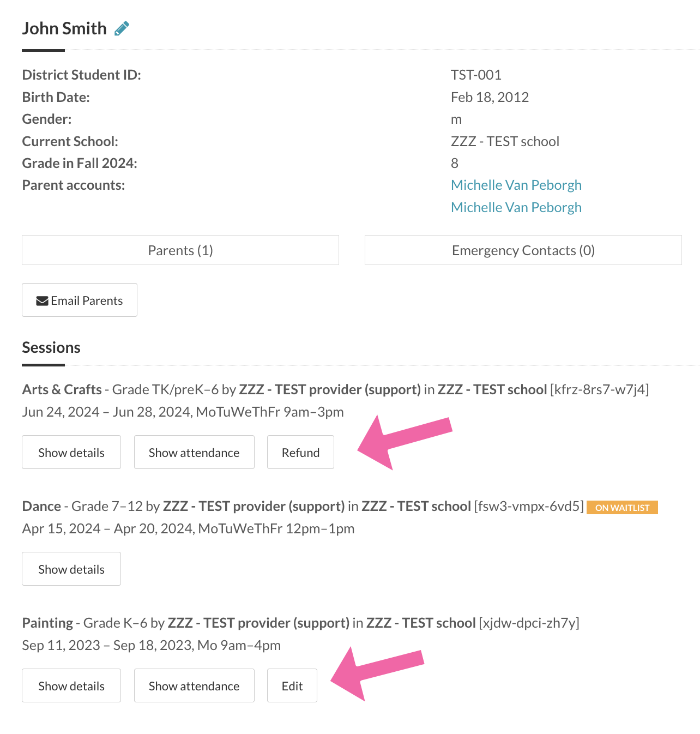Click the Arts & Crafts session title
700x734 pixels.
pos(62,389)
